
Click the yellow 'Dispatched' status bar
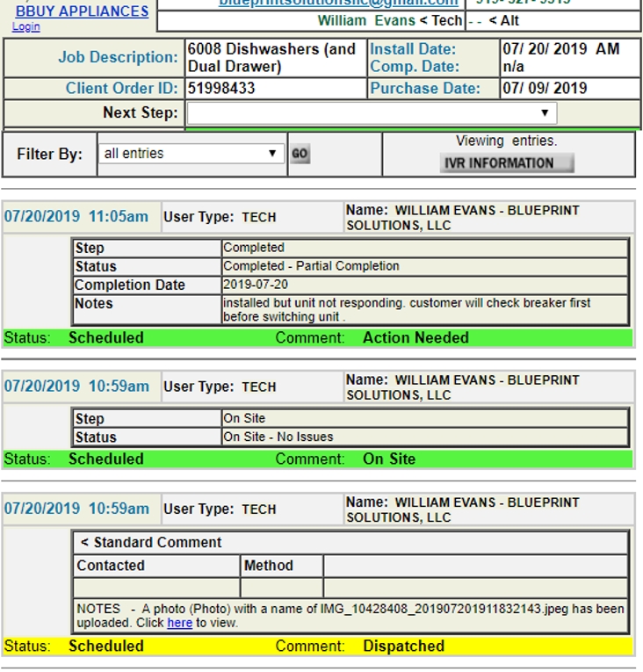[403, 646]
